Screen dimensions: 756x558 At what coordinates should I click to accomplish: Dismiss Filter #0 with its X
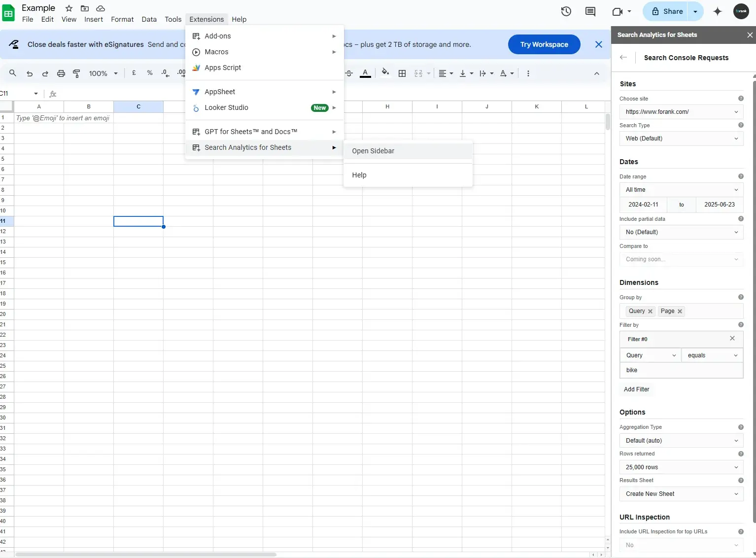point(732,339)
